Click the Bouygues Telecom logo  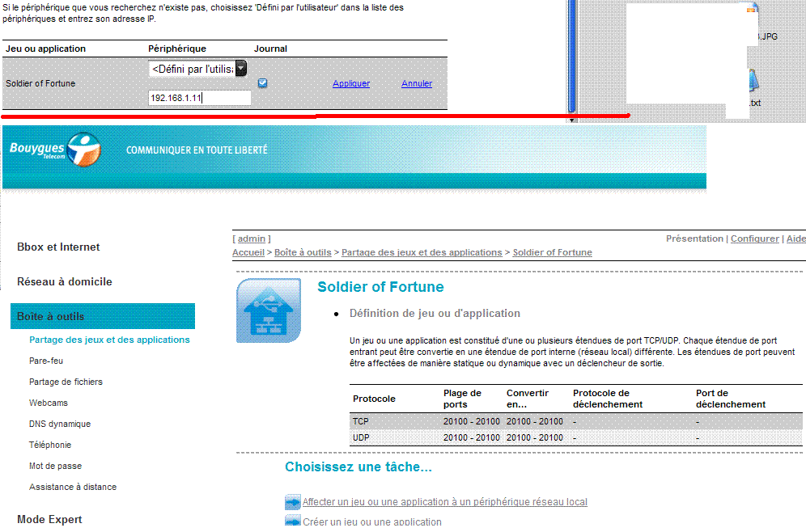pos(55,150)
